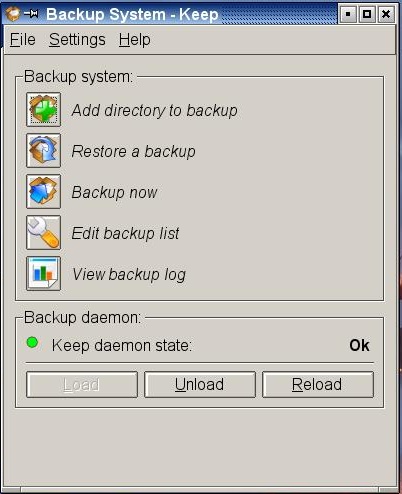Select the 'Backup now' text label

pos(114,192)
